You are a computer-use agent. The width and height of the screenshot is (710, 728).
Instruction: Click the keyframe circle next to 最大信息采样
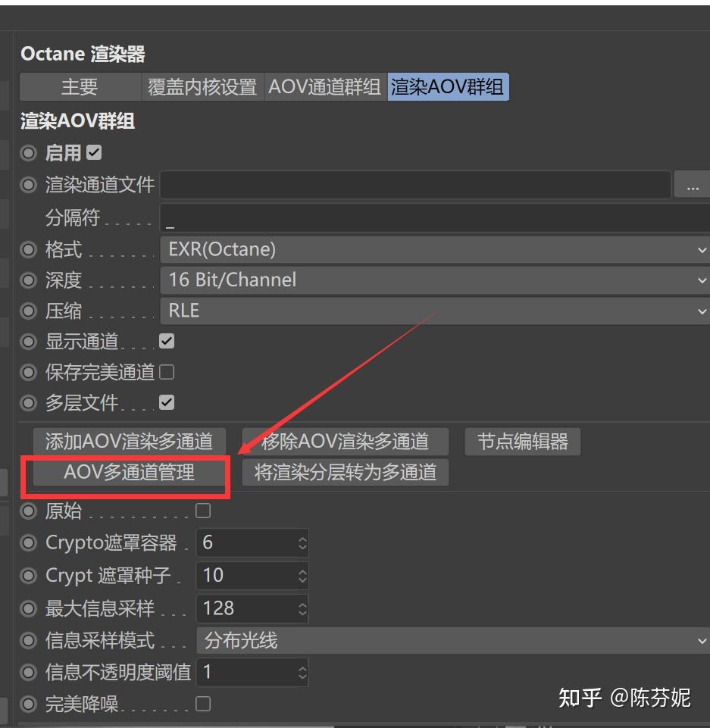coord(28,608)
